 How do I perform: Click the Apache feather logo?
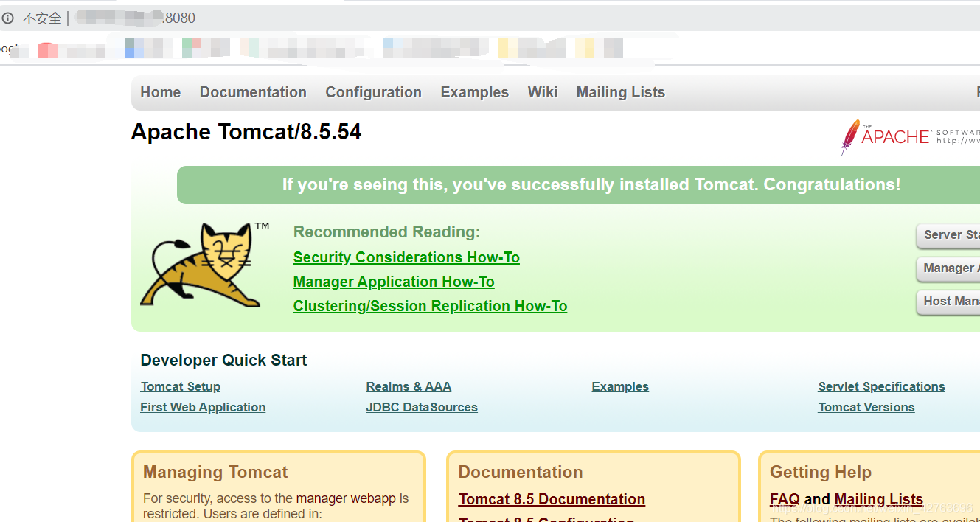911,137
